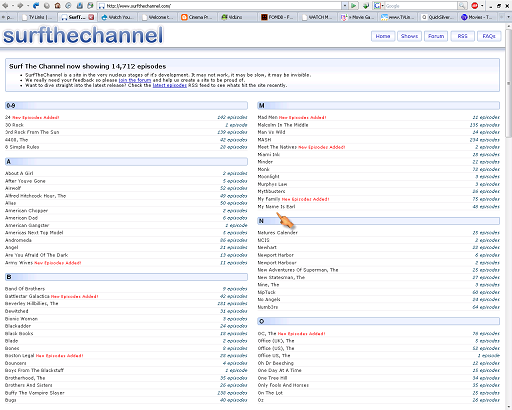Open American Gangster show link

(x=27, y=226)
